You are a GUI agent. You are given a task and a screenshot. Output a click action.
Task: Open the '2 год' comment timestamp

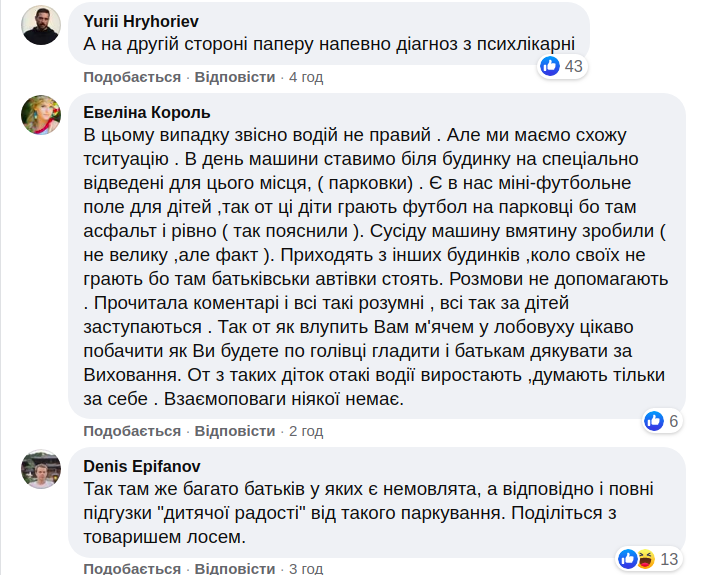[306, 431]
